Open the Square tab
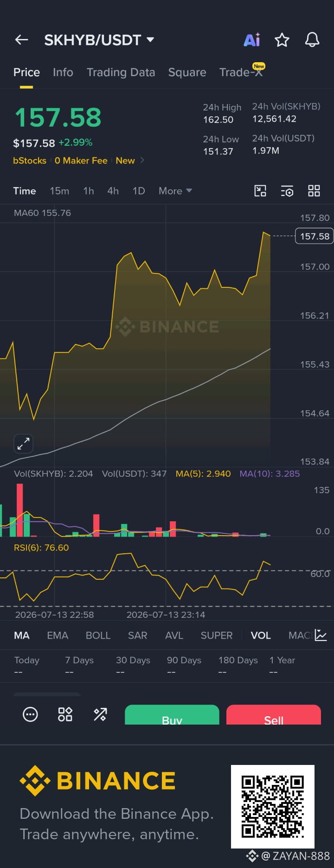The width and height of the screenshot is (334, 868). tap(187, 72)
